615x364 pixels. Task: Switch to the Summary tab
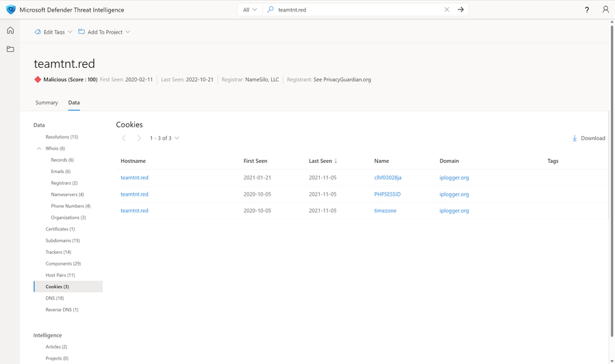(47, 103)
